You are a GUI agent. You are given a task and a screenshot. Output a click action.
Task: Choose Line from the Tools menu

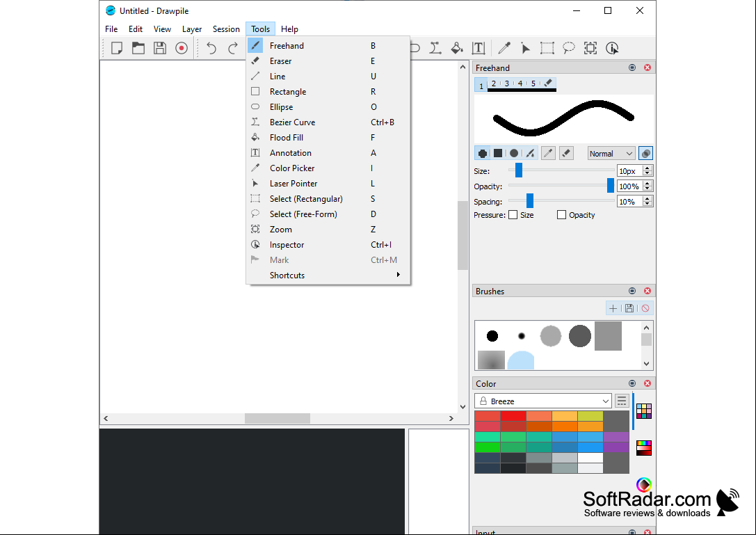[328, 77]
